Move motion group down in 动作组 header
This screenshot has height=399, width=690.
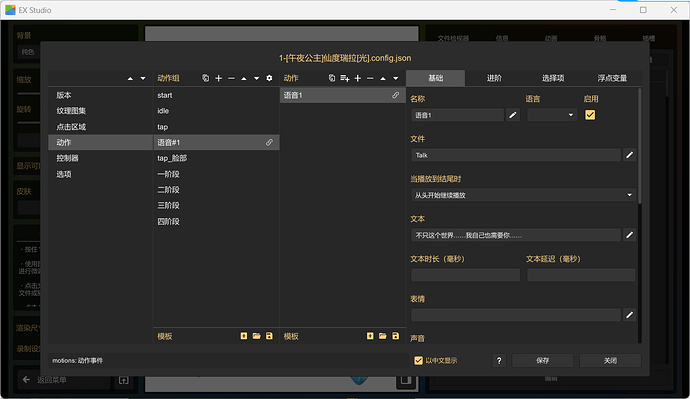point(257,78)
